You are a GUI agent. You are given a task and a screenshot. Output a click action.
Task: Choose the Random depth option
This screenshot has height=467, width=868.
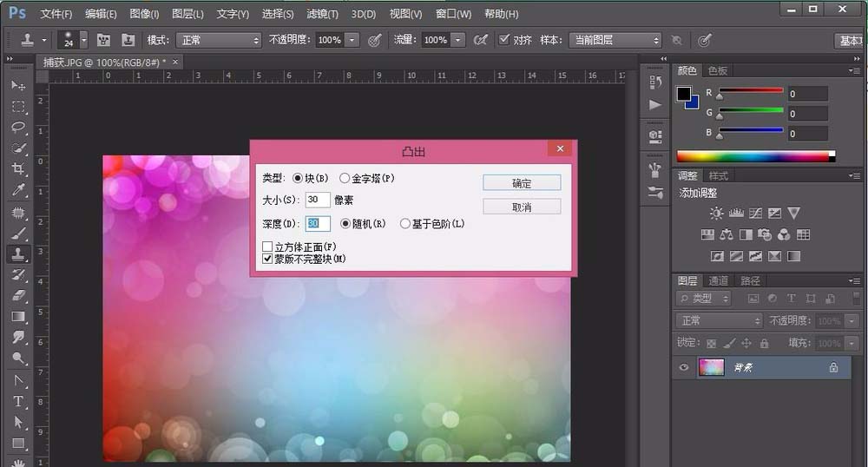[x=345, y=224]
